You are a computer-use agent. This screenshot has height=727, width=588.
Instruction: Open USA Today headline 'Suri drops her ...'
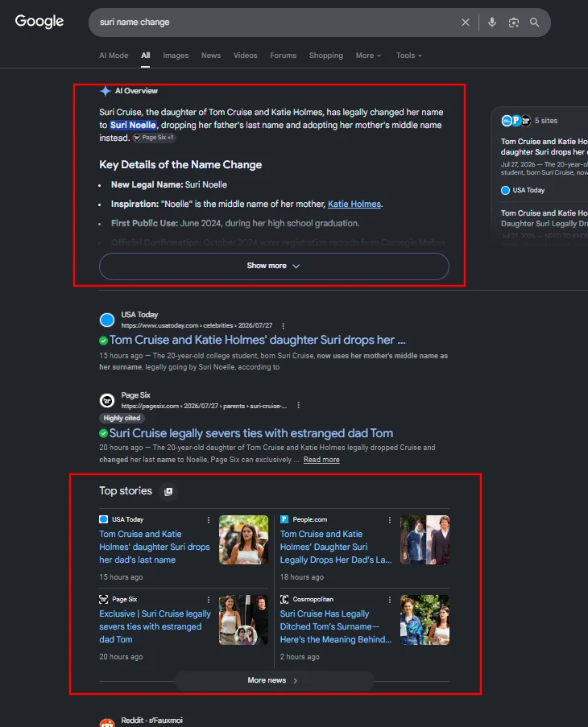pos(258,340)
